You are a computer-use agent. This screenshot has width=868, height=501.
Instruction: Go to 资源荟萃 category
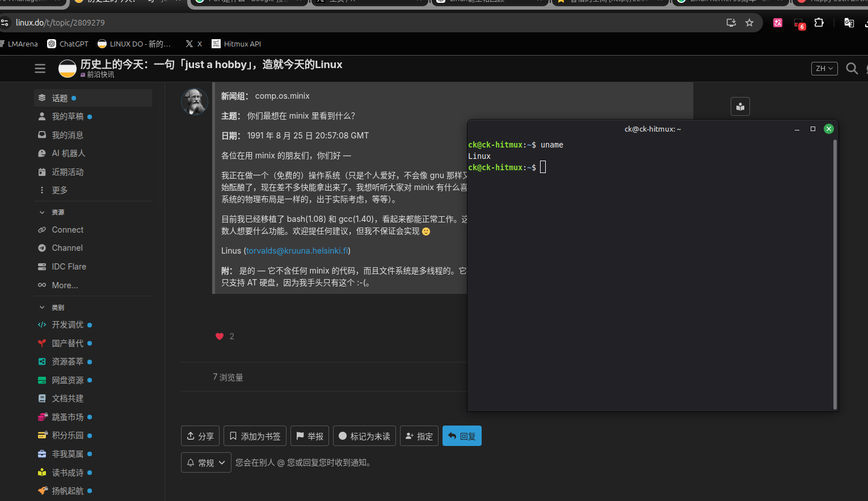click(93, 361)
